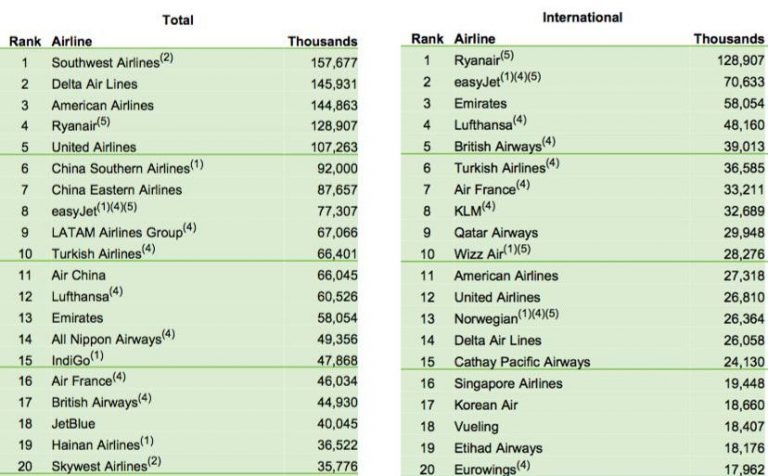
Task: Click the KLM airline name
Action: pyautogui.click(x=469, y=211)
